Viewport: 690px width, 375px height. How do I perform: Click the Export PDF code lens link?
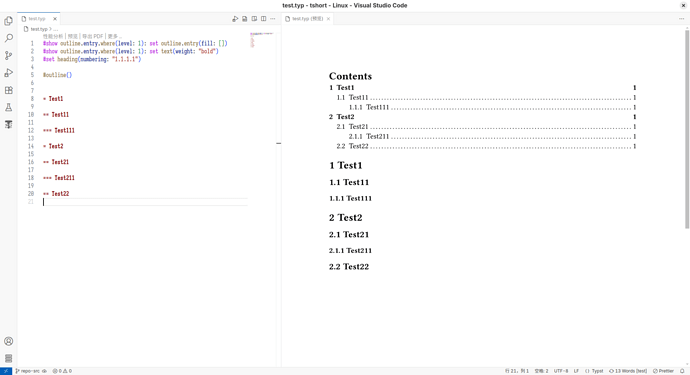click(92, 36)
